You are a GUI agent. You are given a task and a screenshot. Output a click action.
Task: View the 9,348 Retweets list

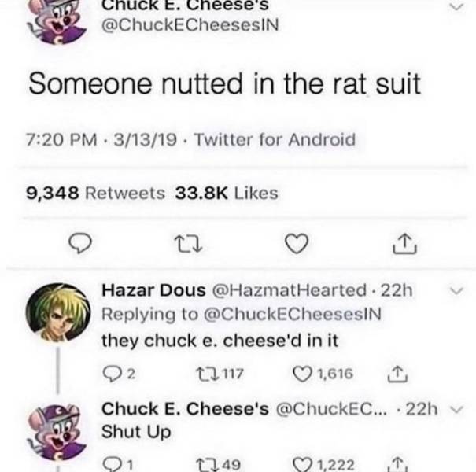[x=96, y=193]
